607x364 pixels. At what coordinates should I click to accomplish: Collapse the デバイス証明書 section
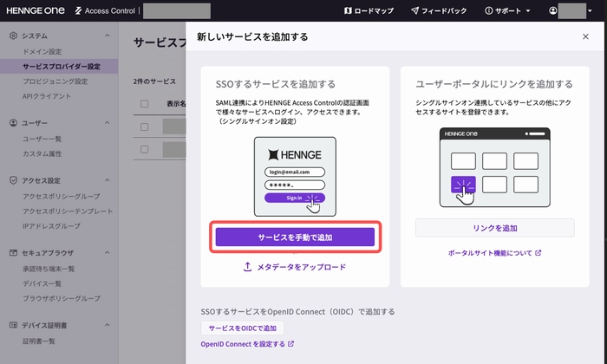(108, 325)
